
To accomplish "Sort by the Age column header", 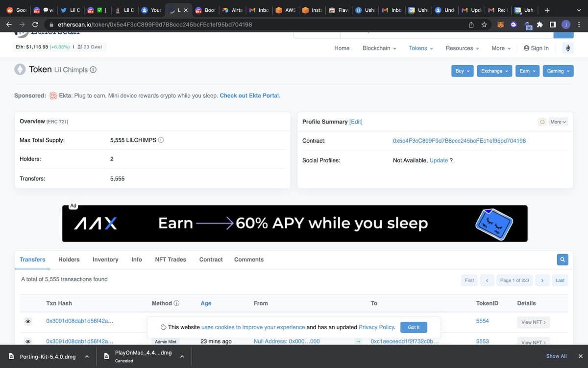I will 206,303.
